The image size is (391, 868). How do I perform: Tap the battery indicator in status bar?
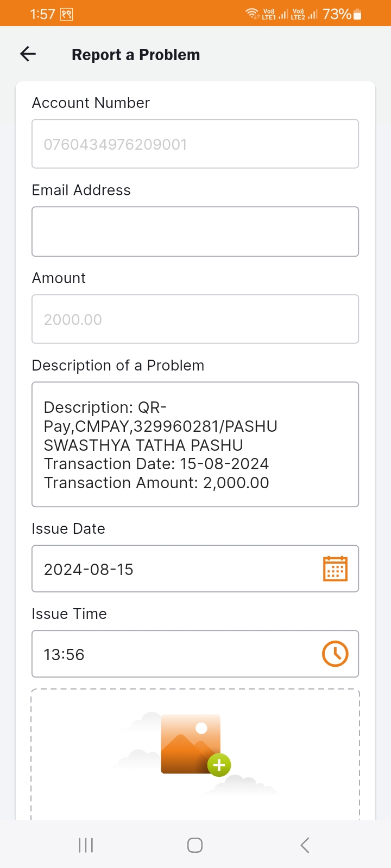tap(357, 14)
